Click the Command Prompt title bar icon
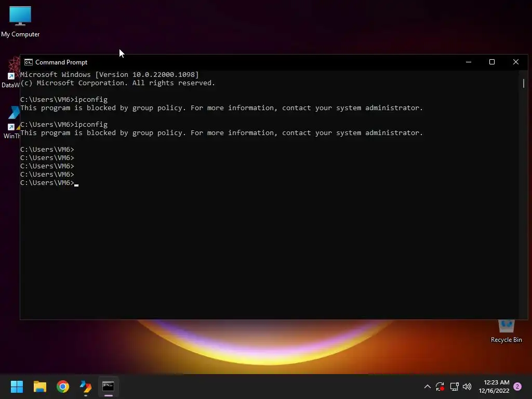This screenshot has width=532, height=399. click(29, 62)
